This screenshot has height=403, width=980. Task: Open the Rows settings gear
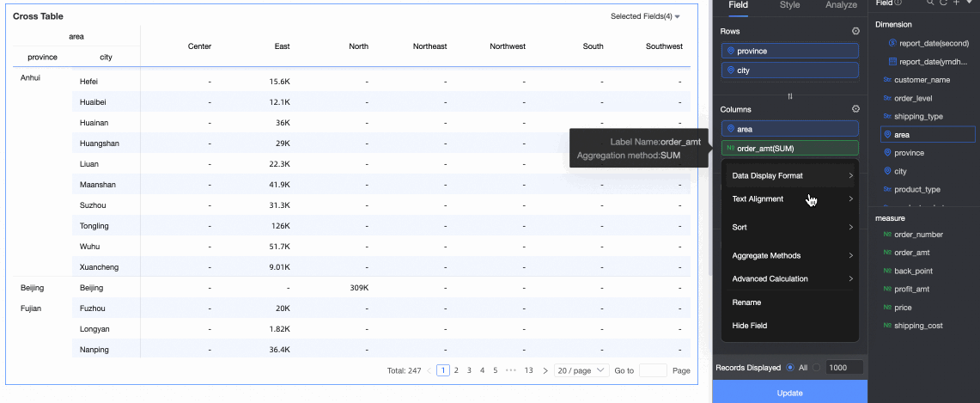855,32
